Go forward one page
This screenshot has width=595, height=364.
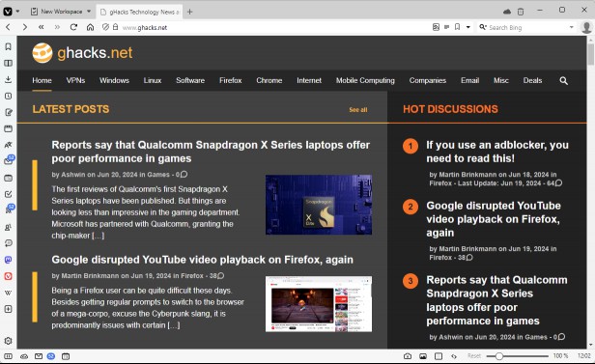pos(25,27)
